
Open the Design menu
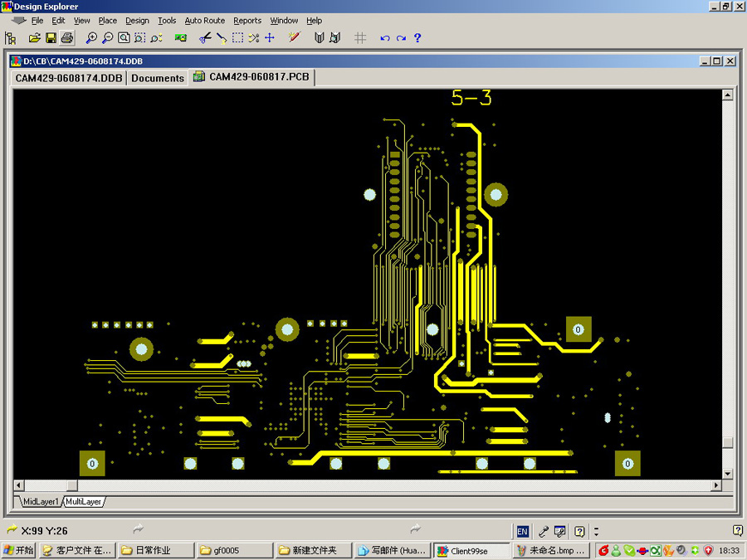(x=137, y=21)
